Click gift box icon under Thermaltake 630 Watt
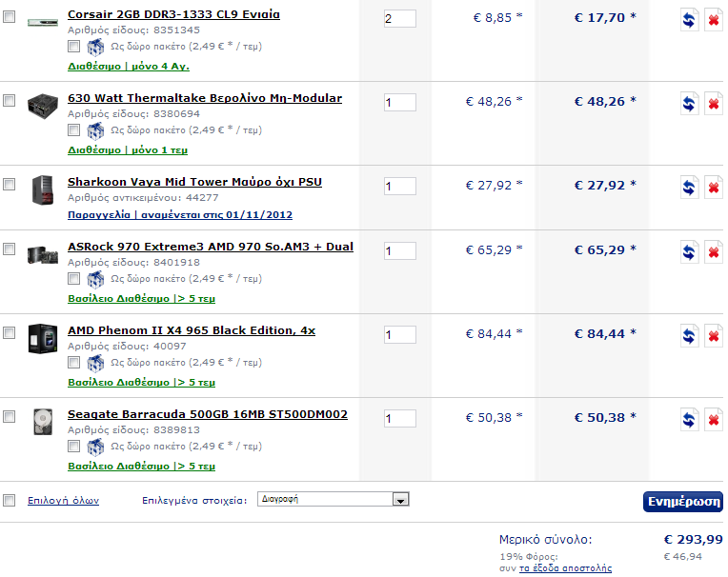 (x=95, y=130)
